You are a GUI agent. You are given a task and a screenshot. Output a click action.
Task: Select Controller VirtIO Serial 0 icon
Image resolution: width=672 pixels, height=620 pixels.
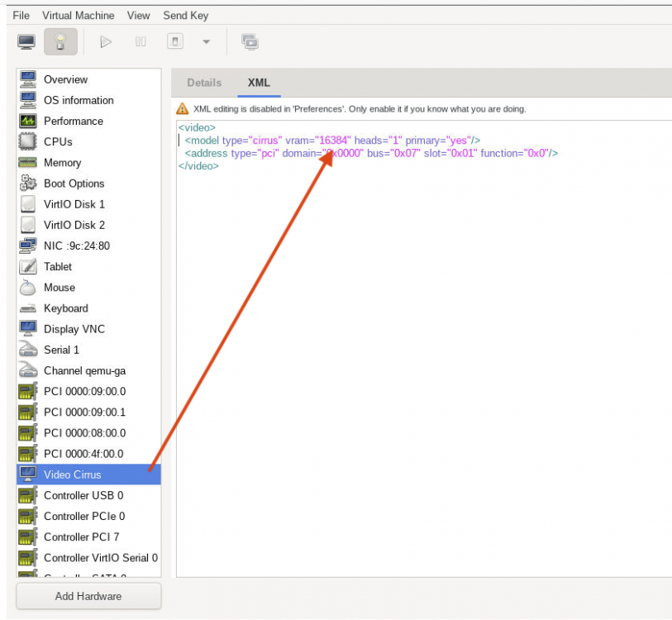(x=28, y=557)
